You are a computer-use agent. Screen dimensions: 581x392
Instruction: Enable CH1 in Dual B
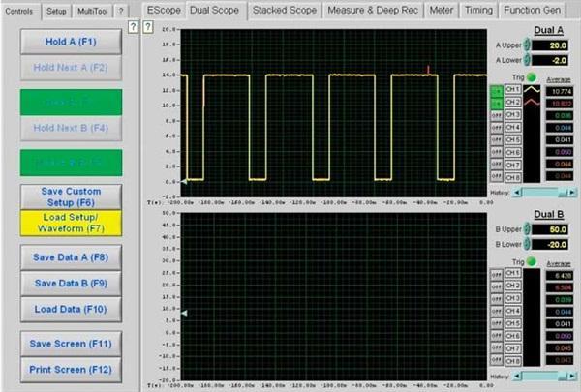point(497,275)
